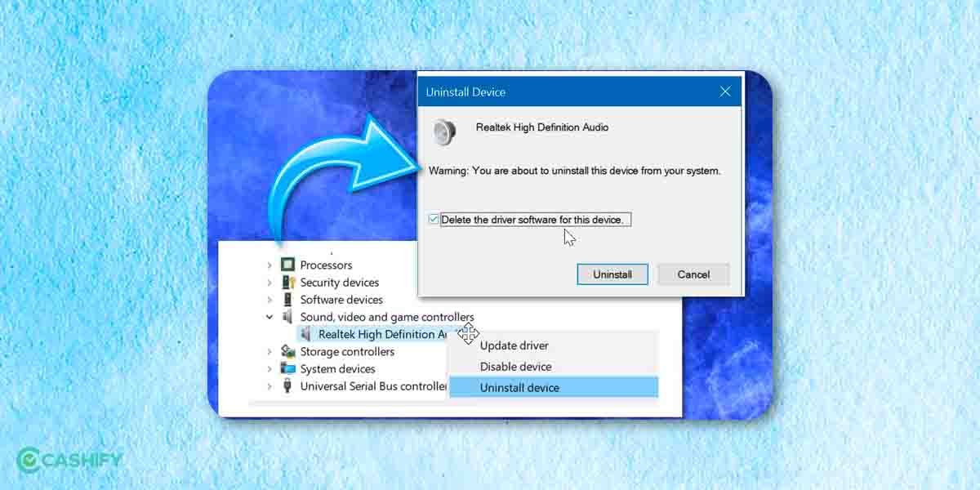Viewport: 980px width, 490px height.
Task: Select the System devices label
Action: pyautogui.click(x=338, y=368)
